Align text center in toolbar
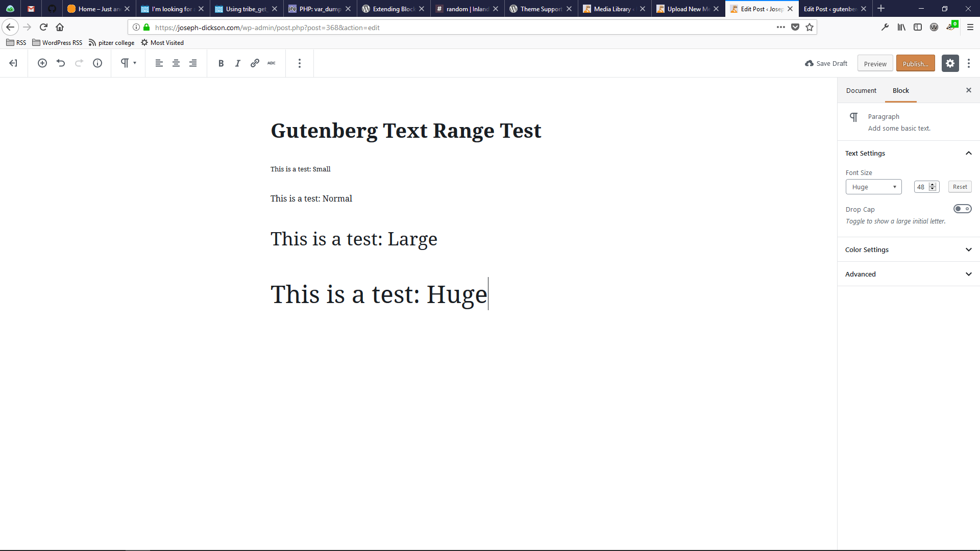The width and height of the screenshot is (980, 551). coord(176,63)
